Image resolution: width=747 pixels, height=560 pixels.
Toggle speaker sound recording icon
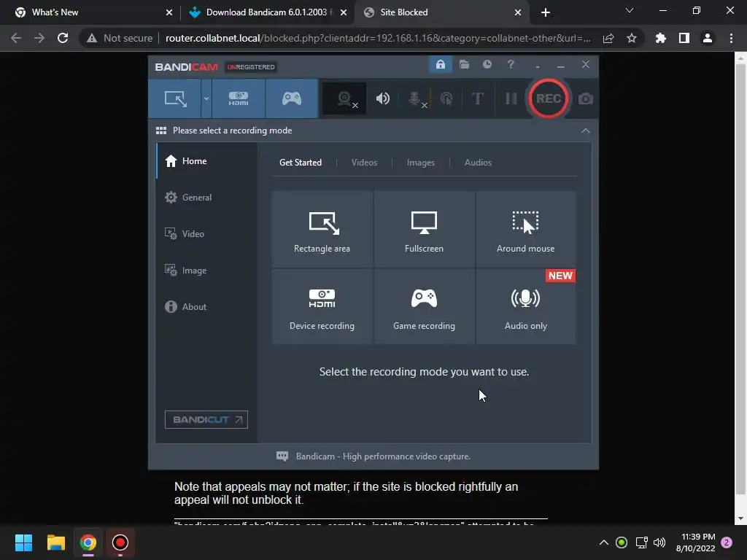382,98
